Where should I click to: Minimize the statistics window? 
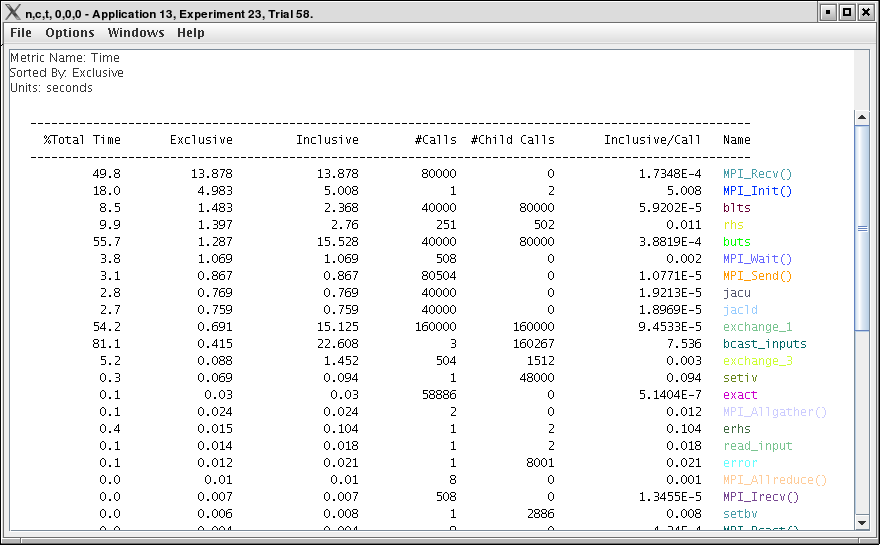point(828,12)
